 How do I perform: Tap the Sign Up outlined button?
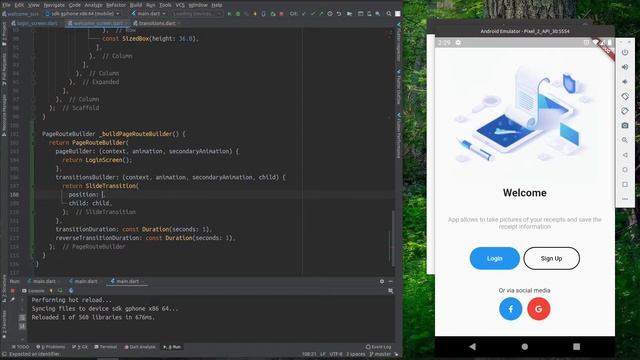click(x=551, y=258)
